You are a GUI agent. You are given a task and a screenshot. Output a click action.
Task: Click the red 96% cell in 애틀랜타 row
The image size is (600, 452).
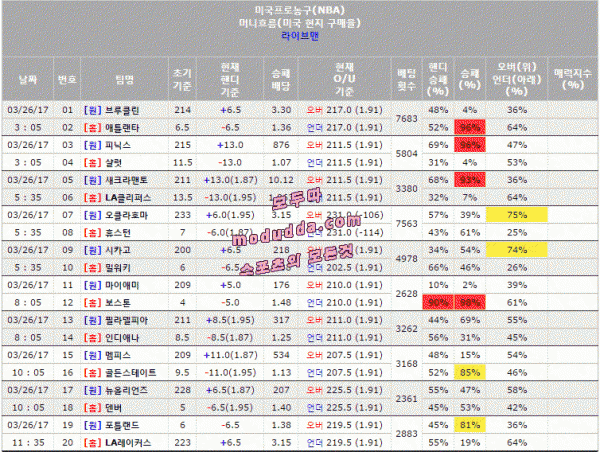470,127
